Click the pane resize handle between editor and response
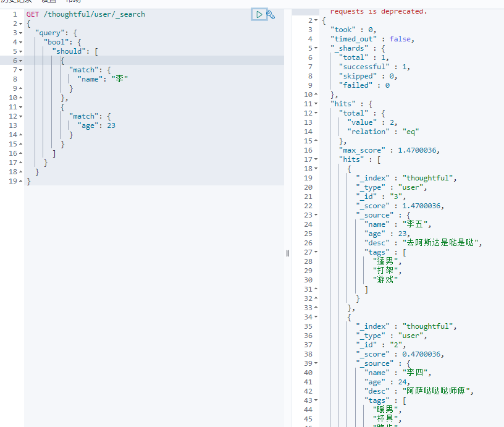Image resolution: width=504 pixels, height=427 pixels. (288, 253)
